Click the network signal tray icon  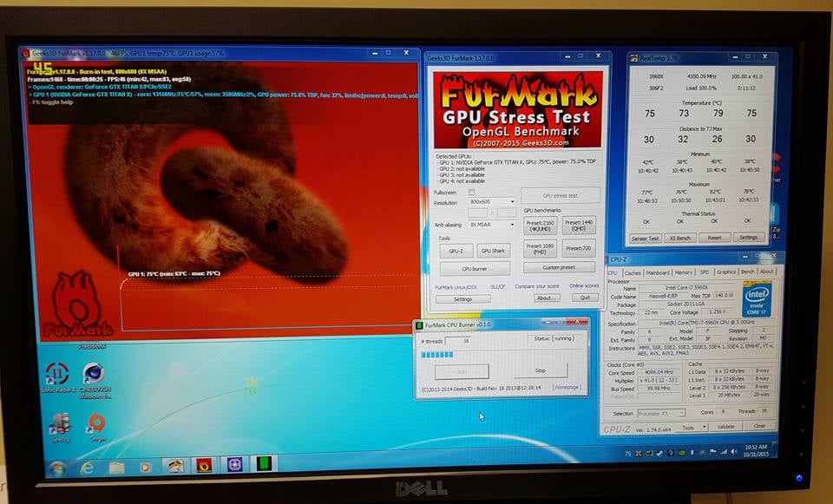tap(723, 451)
